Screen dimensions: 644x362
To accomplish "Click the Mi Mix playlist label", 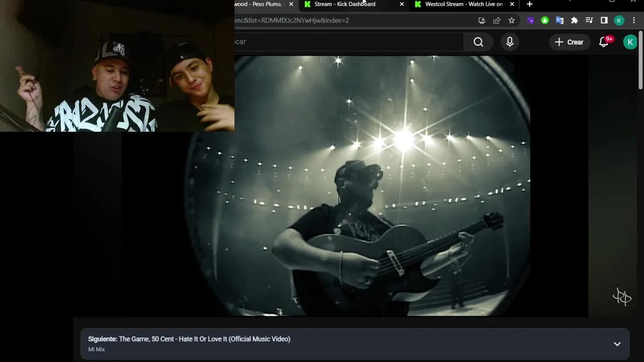I will pos(97,349).
